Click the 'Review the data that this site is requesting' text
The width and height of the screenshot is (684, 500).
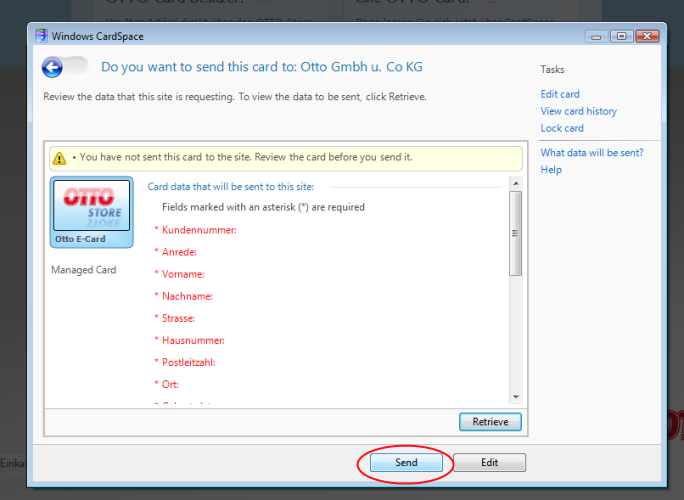(235, 97)
